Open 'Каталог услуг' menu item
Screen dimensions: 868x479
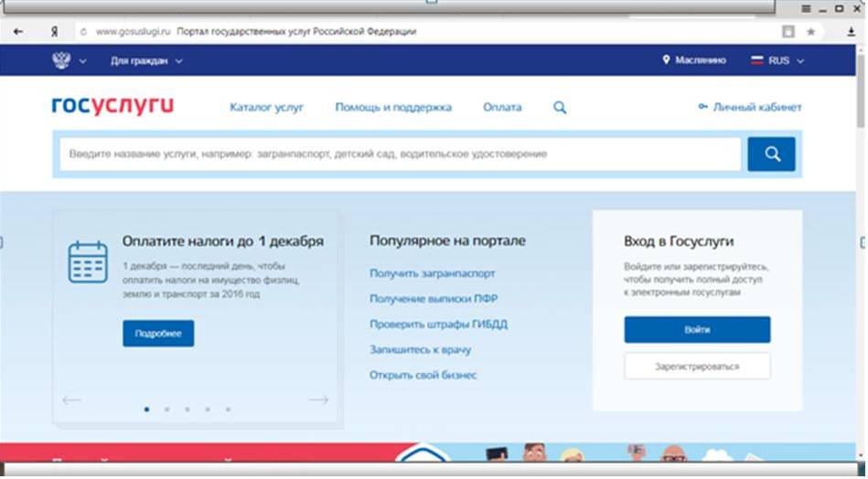266,108
